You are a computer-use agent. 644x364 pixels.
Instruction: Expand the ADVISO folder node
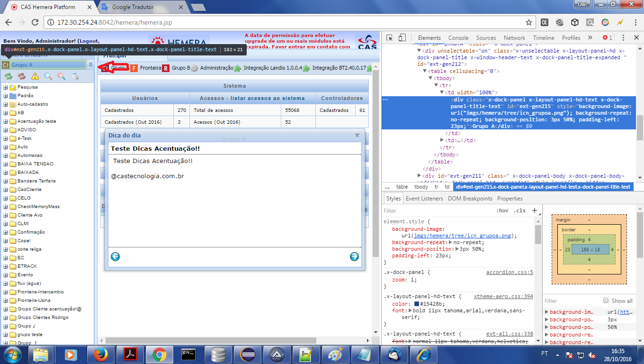[5, 130]
